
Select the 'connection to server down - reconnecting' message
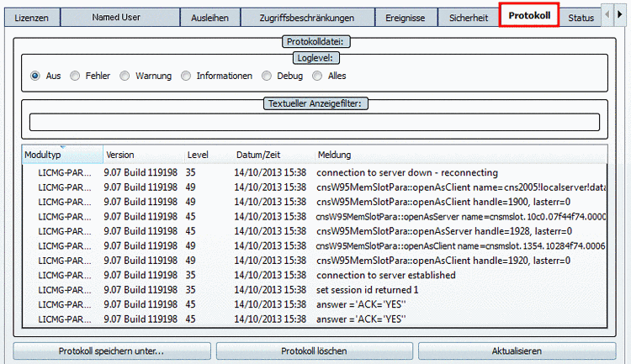(x=407, y=172)
